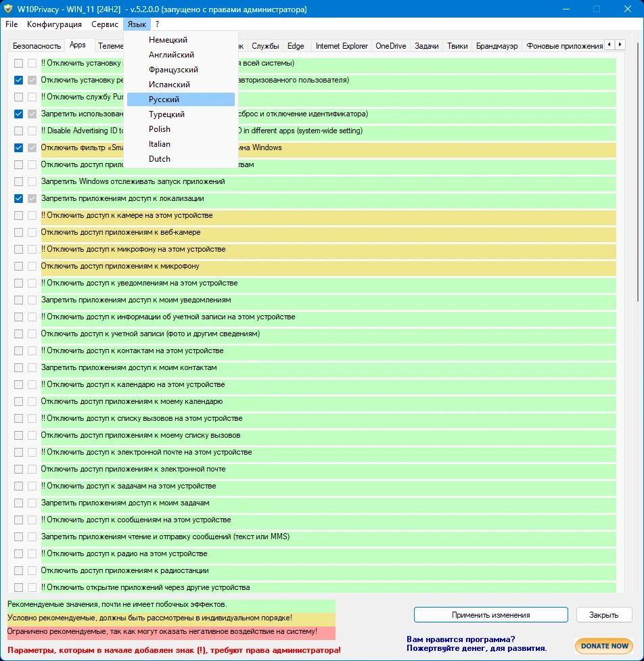The width and height of the screenshot is (644, 661).
Task: Open the ? help menu
Action: point(157,24)
